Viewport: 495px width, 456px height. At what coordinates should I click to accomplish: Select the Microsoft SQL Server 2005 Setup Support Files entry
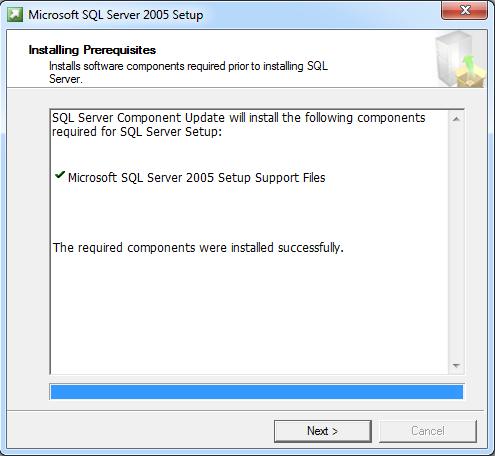point(197,177)
